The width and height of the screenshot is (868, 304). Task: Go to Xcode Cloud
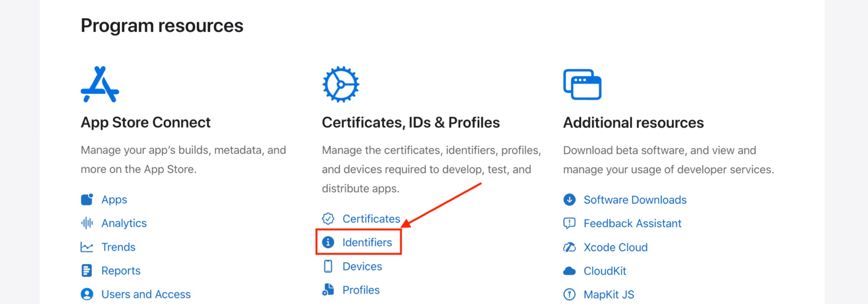[x=615, y=247]
